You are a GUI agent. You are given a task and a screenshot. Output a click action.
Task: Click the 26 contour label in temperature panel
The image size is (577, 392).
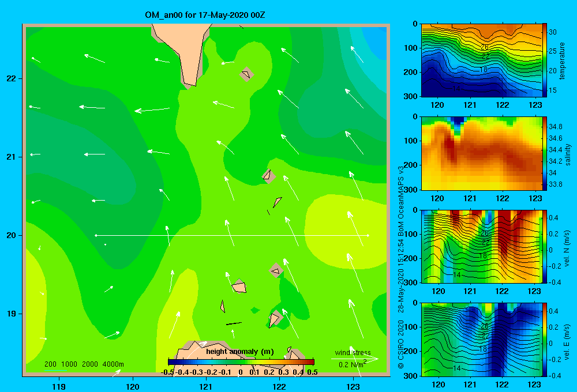pos(485,47)
